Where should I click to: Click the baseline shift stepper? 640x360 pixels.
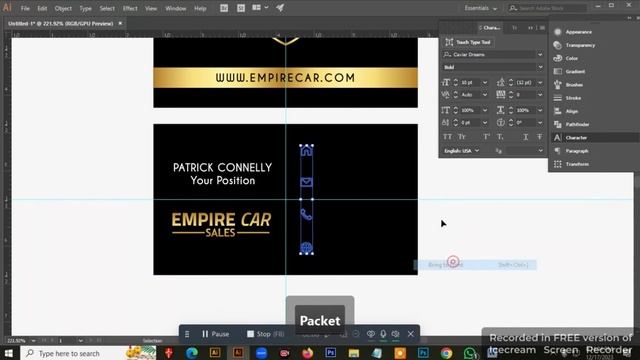(456, 122)
